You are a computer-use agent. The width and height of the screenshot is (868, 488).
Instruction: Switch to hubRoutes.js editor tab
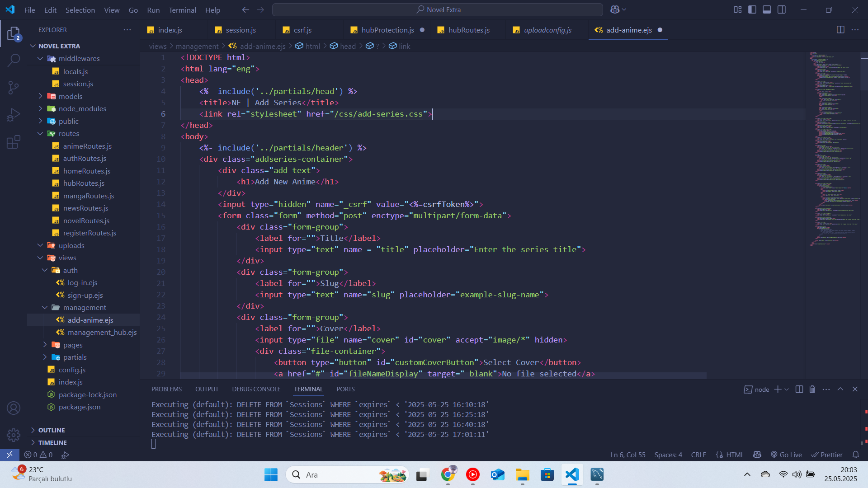pyautogui.click(x=468, y=30)
